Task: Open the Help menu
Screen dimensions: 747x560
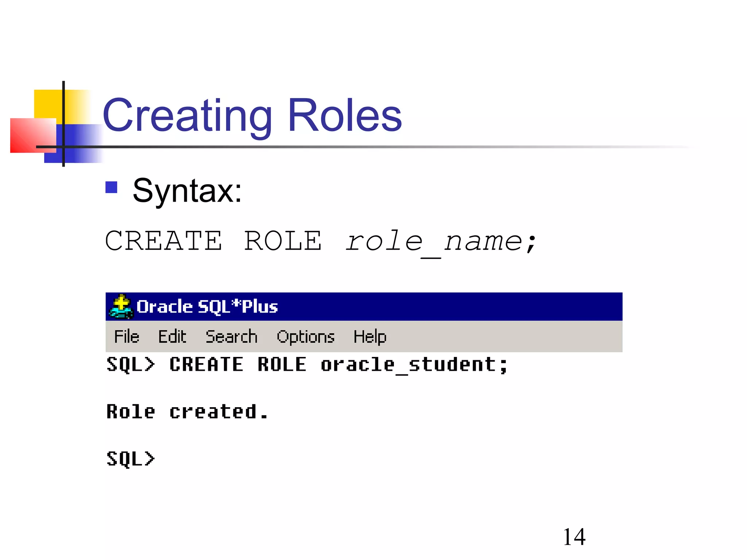Action: click(370, 337)
